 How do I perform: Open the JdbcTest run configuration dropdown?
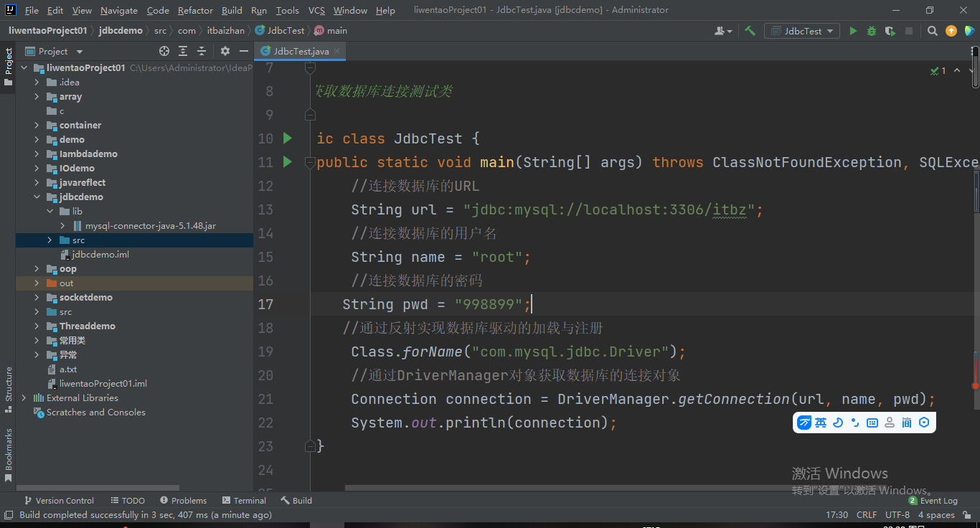pos(802,31)
